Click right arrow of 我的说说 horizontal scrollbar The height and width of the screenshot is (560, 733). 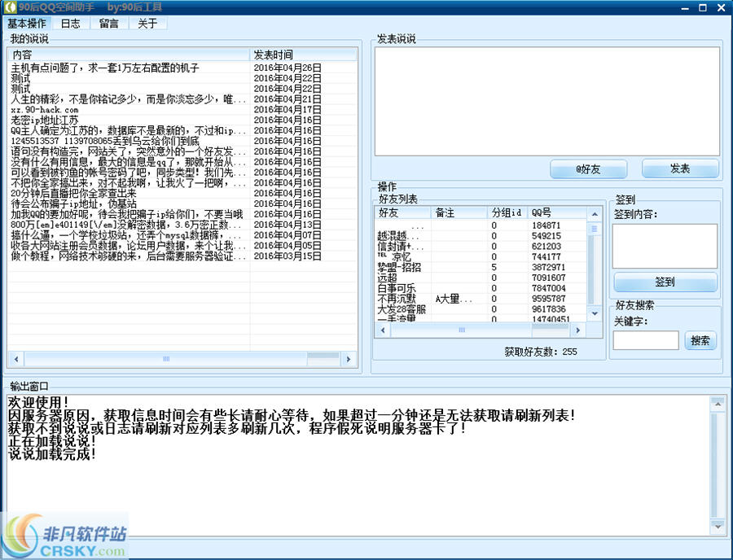(x=348, y=359)
